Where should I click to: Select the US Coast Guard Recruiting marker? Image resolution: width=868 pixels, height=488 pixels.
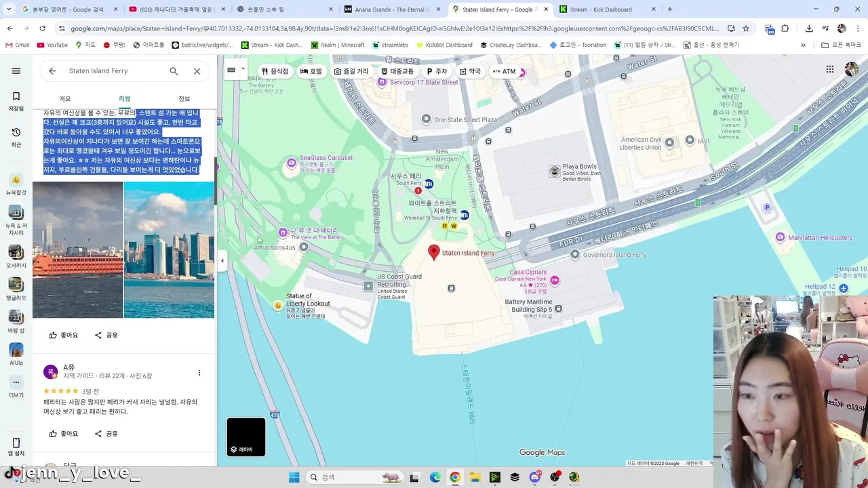click(x=368, y=286)
